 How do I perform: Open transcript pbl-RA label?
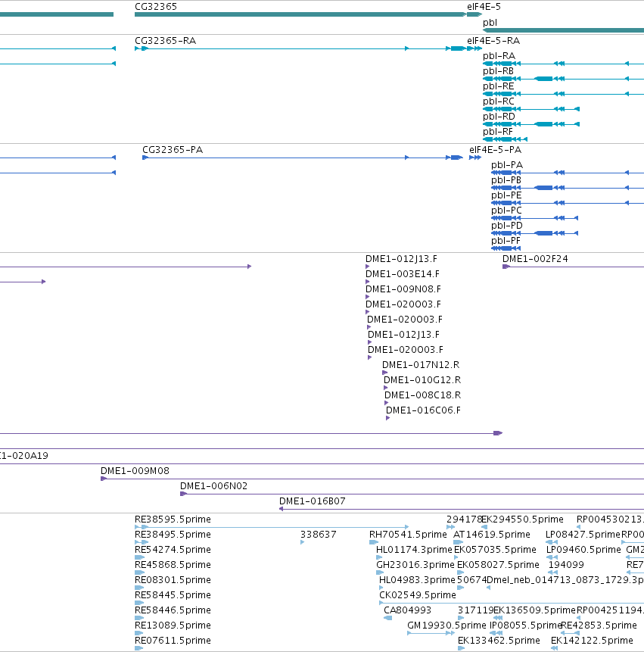pyautogui.click(x=499, y=56)
